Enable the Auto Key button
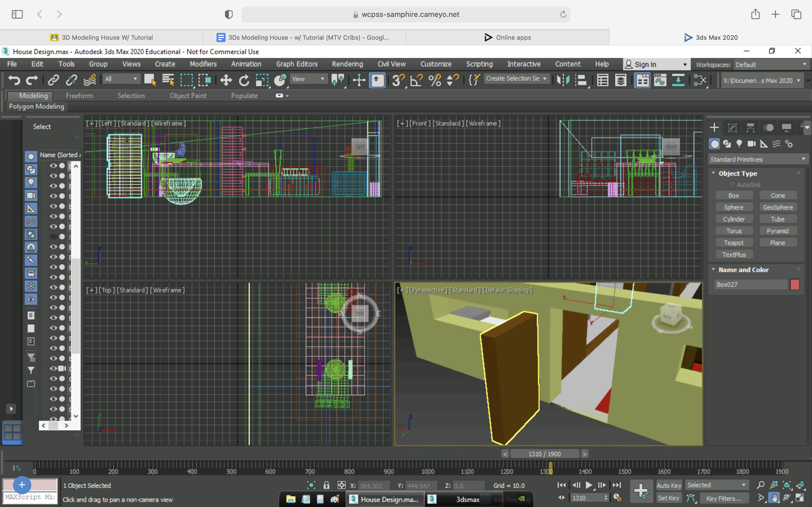 pyautogui.click(x=668, y=485)
